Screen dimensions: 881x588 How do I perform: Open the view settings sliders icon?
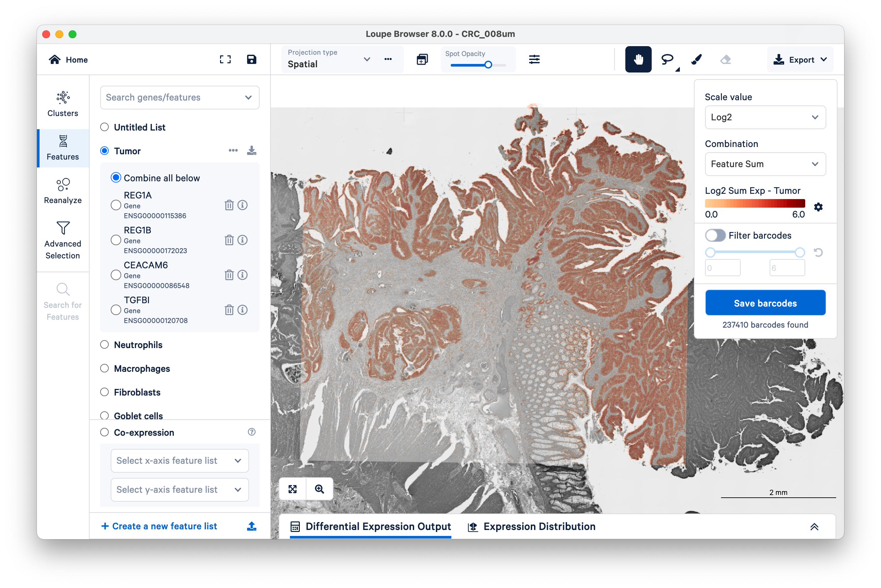click(534, 59)
